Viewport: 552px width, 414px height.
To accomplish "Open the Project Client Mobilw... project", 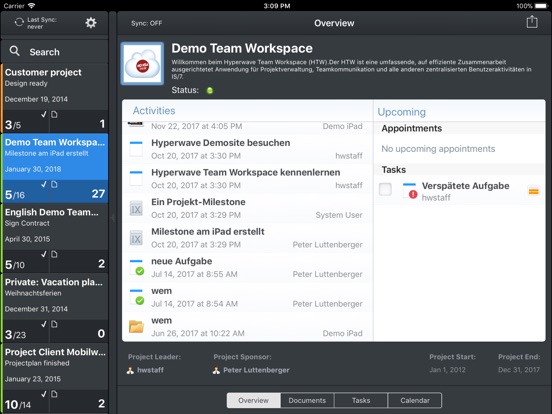I will 55,378.
